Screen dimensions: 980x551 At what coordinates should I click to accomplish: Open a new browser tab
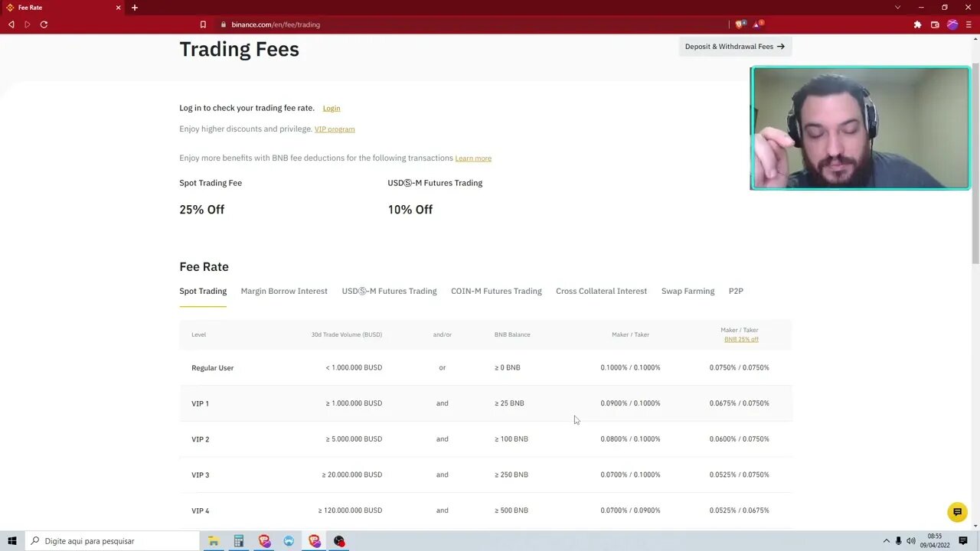134,8
